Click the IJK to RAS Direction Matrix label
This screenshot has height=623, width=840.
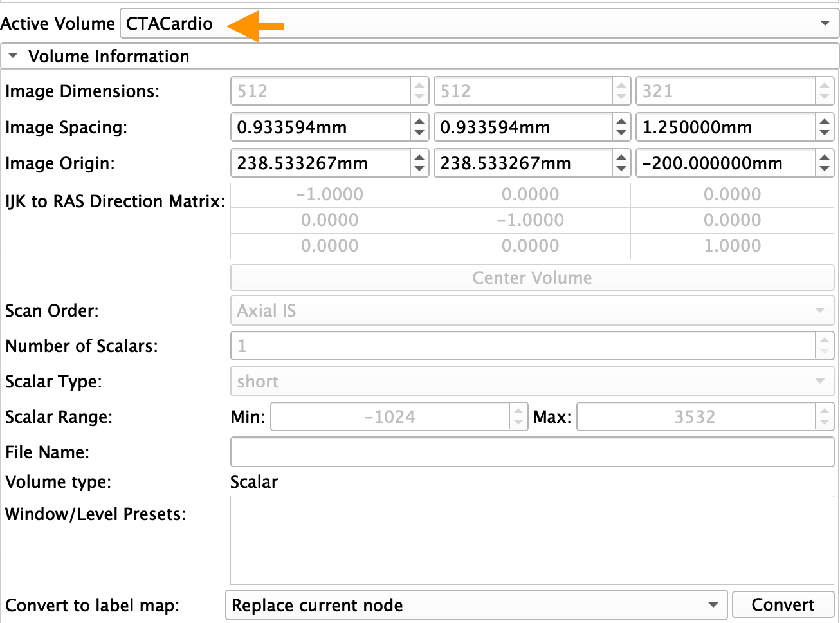point(115,201)
